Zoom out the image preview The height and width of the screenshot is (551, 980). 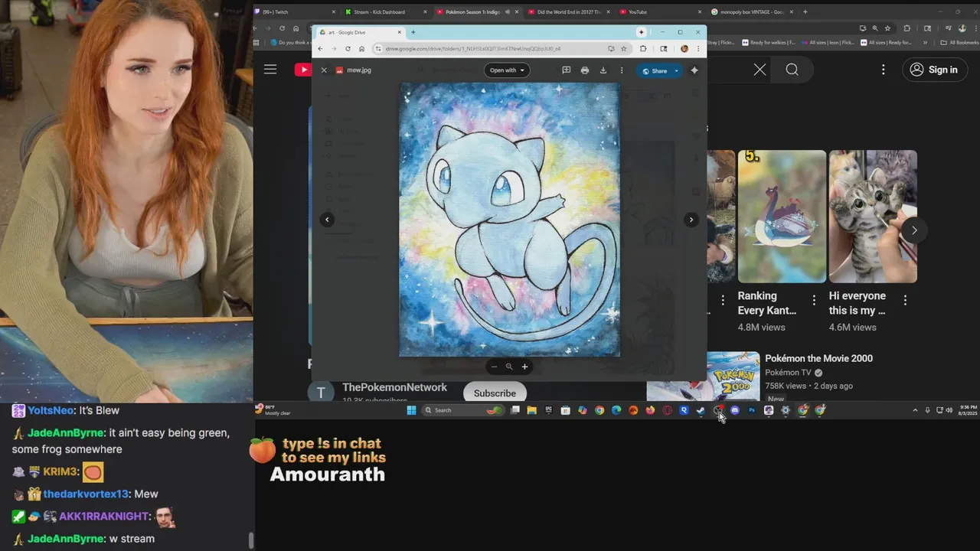click(494, 367)
